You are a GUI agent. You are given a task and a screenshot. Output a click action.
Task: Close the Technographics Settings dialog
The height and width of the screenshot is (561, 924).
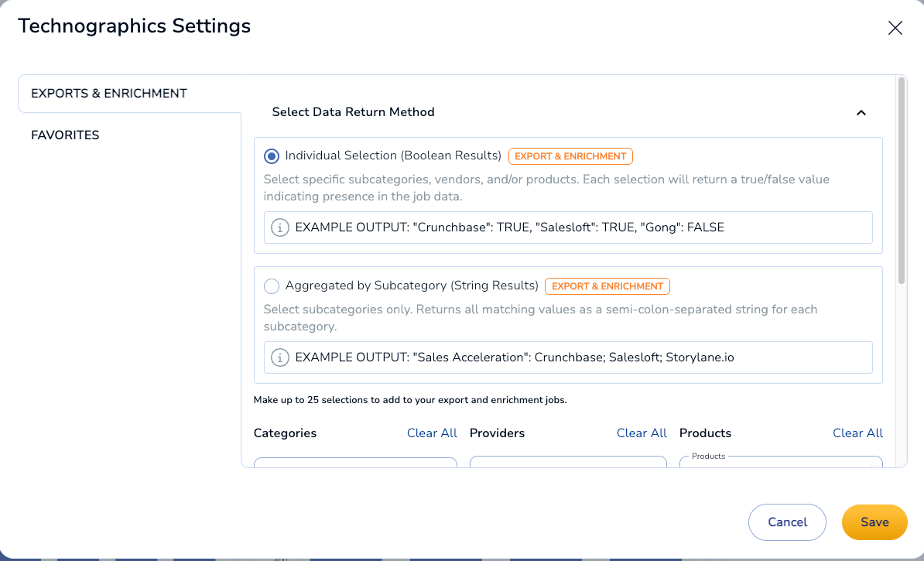tap(895, 28)
